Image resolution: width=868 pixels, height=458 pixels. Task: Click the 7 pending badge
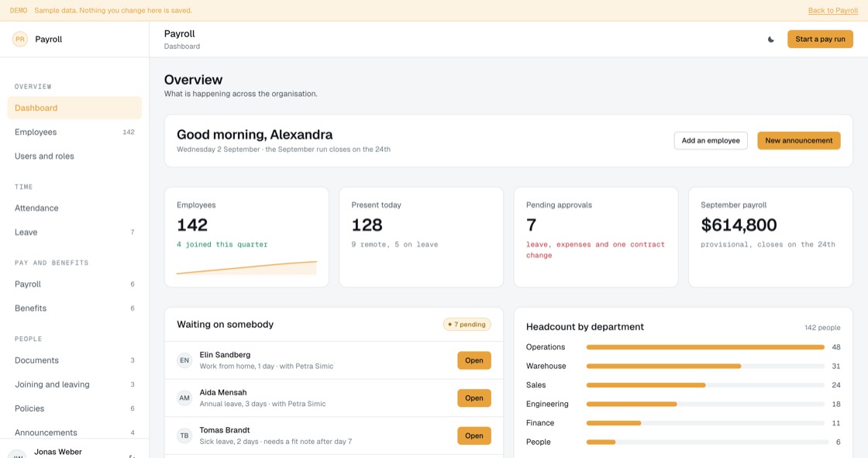pos(467,325)
